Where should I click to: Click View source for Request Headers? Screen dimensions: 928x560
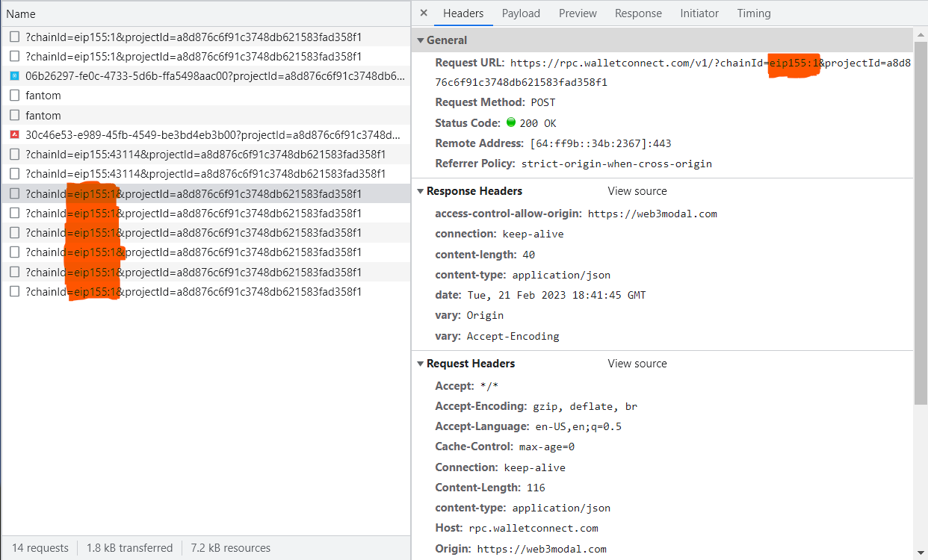tap(637, 364)
